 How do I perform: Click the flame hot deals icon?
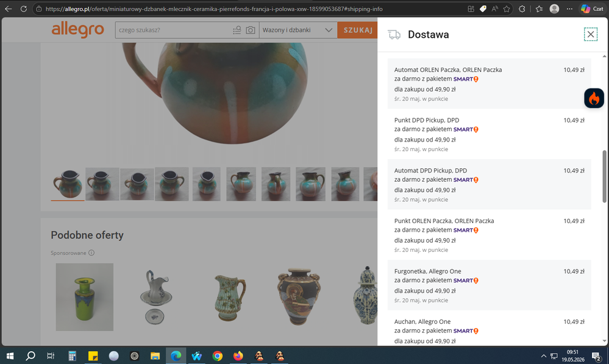[594, 98]
